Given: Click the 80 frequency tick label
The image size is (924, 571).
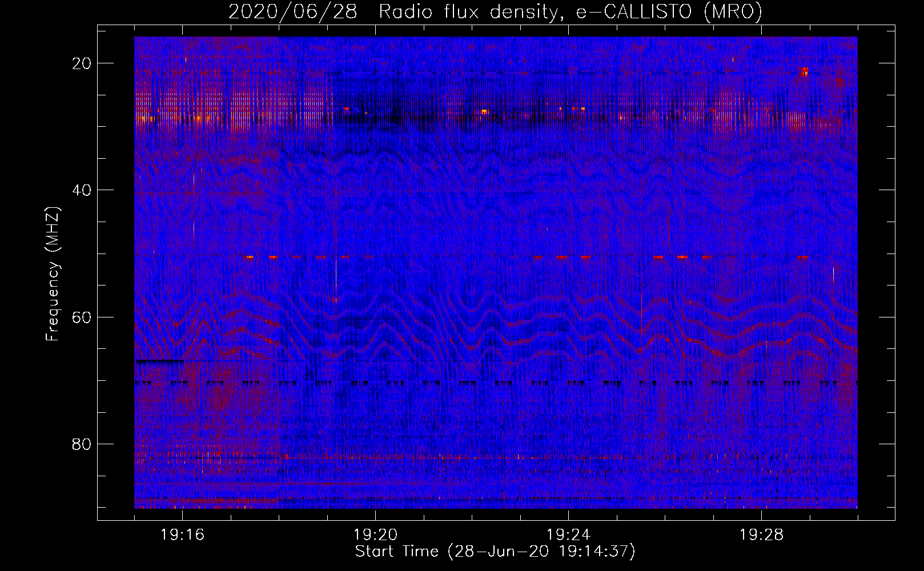Looking at the screenshot, I should (x=82, y=444).
